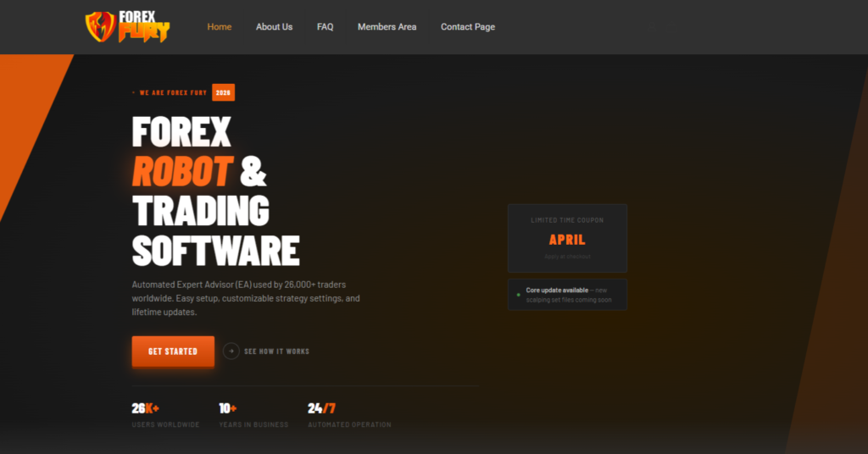
Task: Click the 26K+ users worldwide stat
Action: point(165,415)
